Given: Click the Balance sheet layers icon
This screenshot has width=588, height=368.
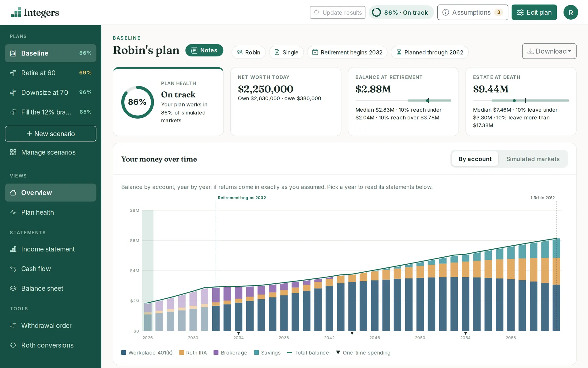Looking at the screenshot, I should tap(13, 288).
